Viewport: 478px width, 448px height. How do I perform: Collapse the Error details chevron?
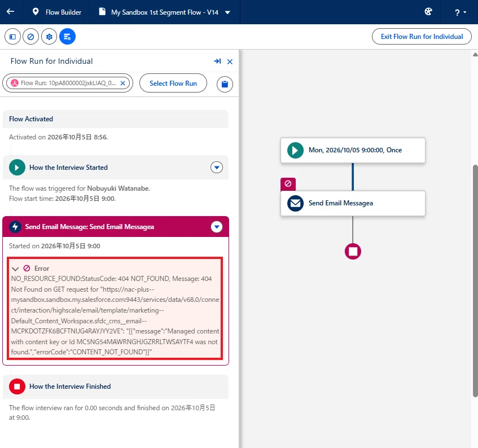(15, 269)
